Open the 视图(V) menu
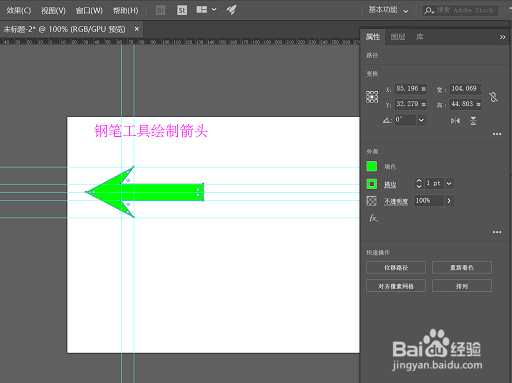 point(53,11)
